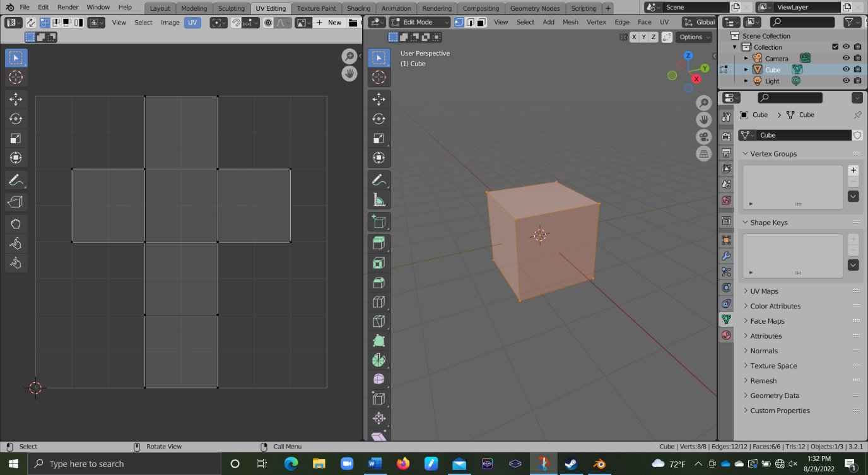Open the Render properties tab
This screenshot has width=868, height=475.
coord(726,136)
